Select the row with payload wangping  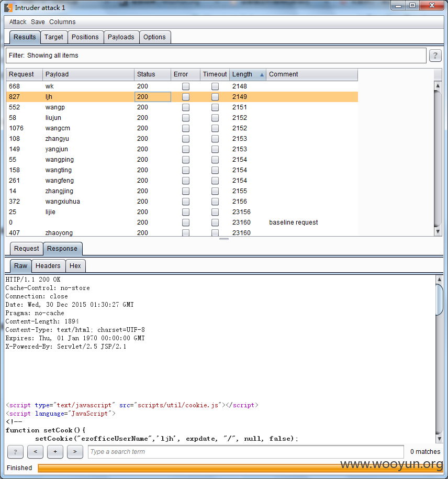[182, 160]
